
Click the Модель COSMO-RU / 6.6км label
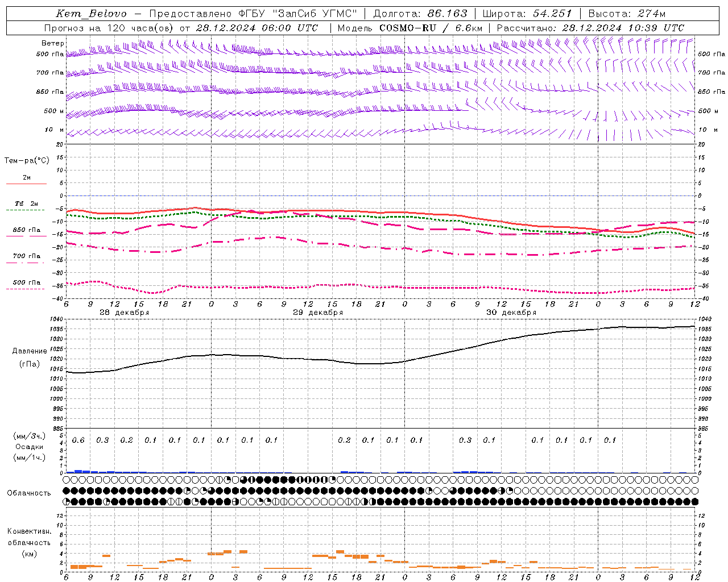[x=409, y=28]
